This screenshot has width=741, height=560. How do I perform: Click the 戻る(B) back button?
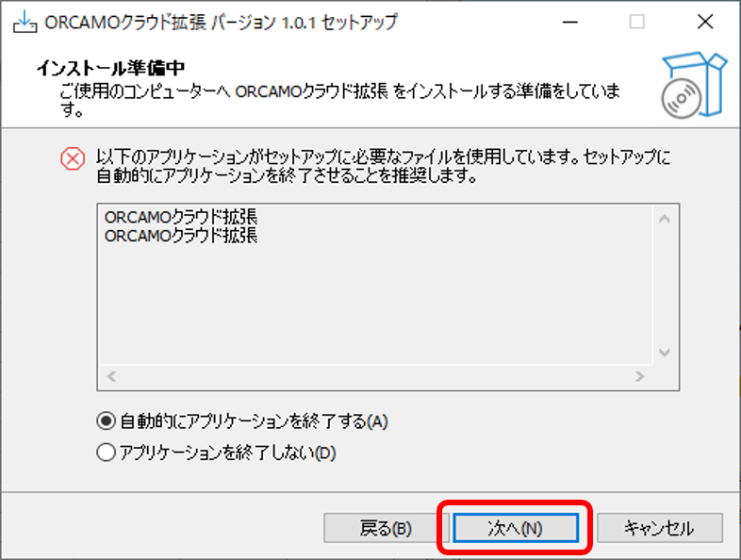point(386,528)
